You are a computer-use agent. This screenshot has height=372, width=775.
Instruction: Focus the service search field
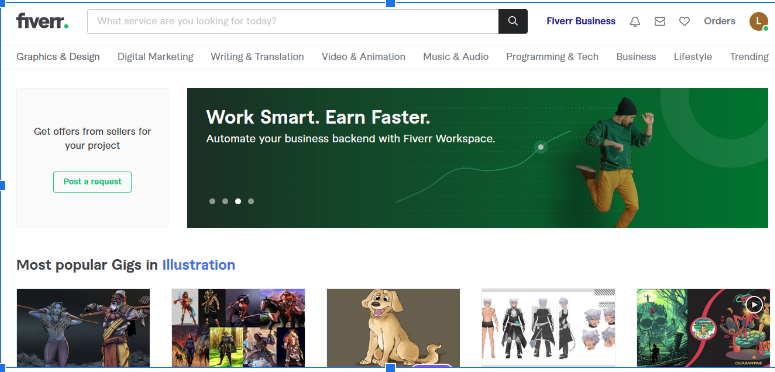(293, 21)
